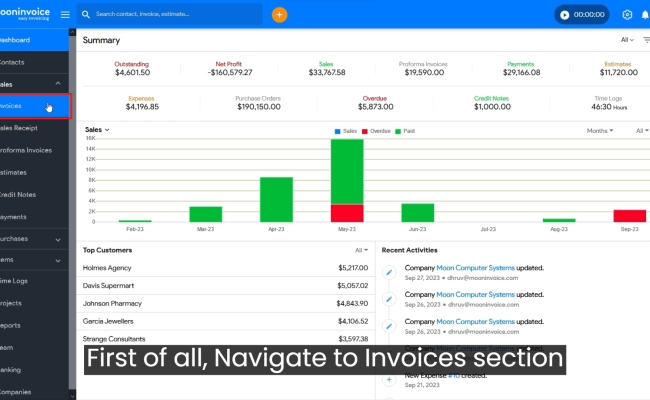Click the Expenses $4,196.85 summary
This screenshot has width=650, height=400.
tap(142, 103)
